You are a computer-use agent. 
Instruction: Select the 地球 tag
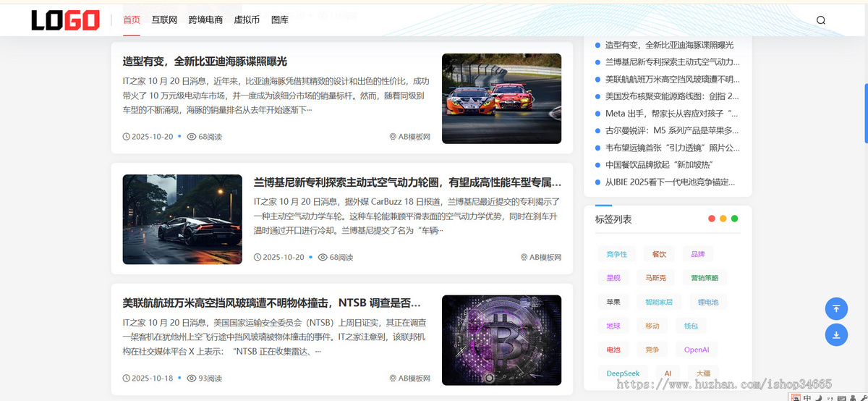tap(613, 326)
